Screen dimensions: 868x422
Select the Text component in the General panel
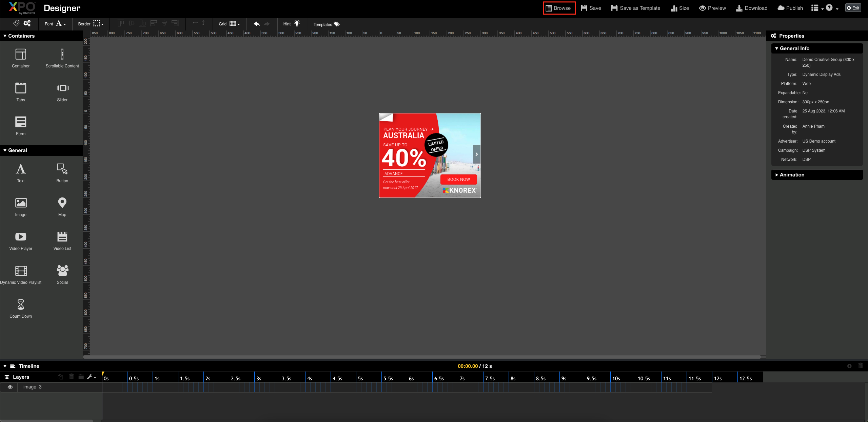20,173
